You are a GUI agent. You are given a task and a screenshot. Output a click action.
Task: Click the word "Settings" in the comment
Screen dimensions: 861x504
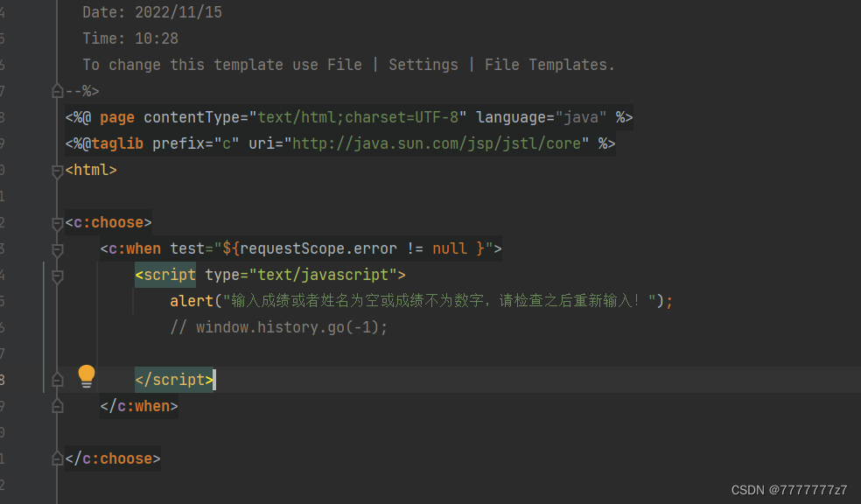tap(423, 65)
